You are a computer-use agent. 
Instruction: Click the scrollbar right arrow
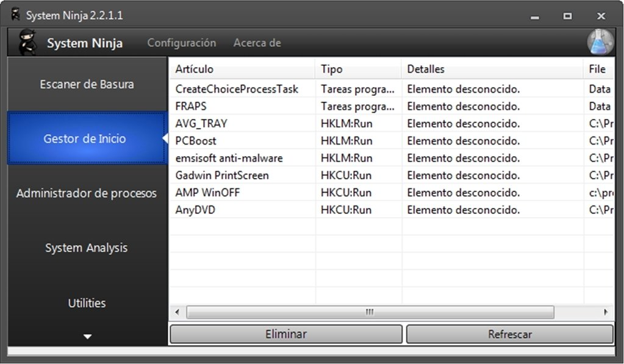point(606,312)
